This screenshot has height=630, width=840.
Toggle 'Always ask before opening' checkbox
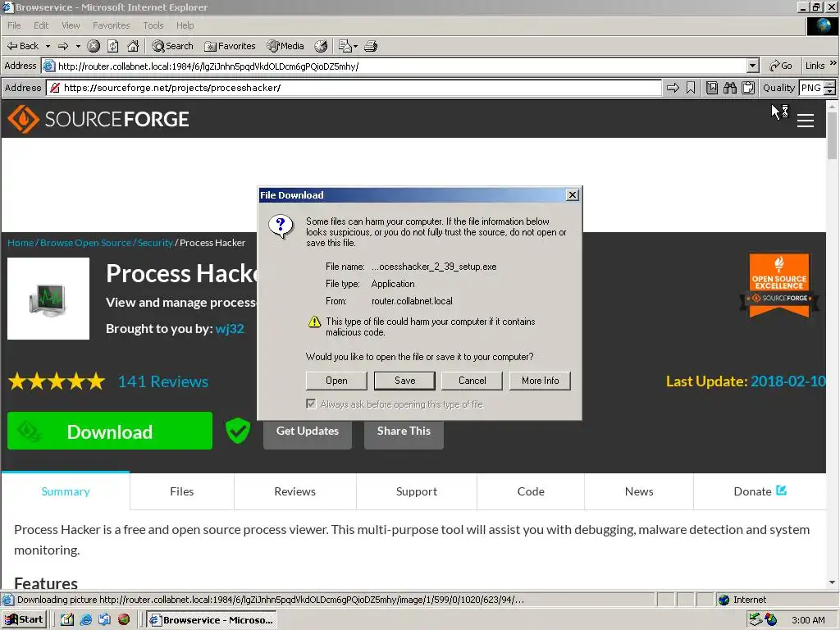(311, 404)
